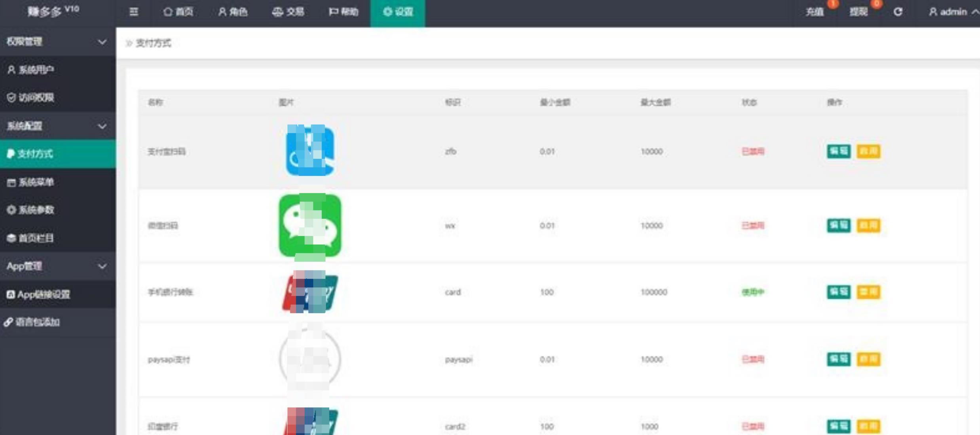Open 系统参数 in the sidebar
This screenshot has width=980, height=435.
coord(58,210)
